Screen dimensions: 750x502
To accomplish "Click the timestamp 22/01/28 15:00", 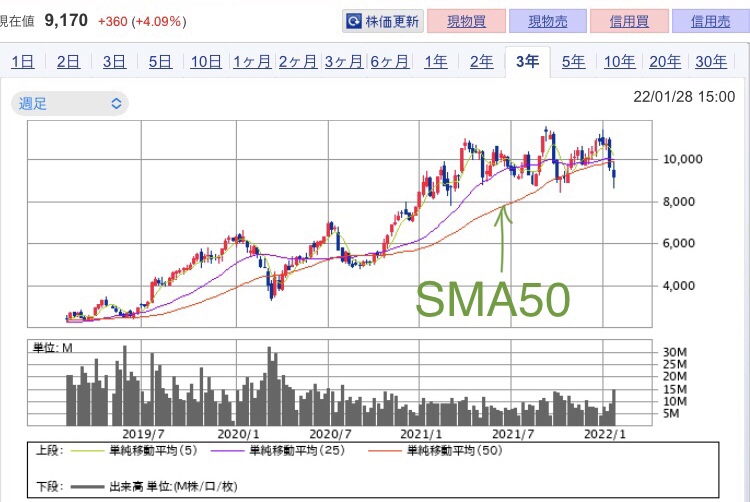I will pyautogui.click(x=684, y=97).
